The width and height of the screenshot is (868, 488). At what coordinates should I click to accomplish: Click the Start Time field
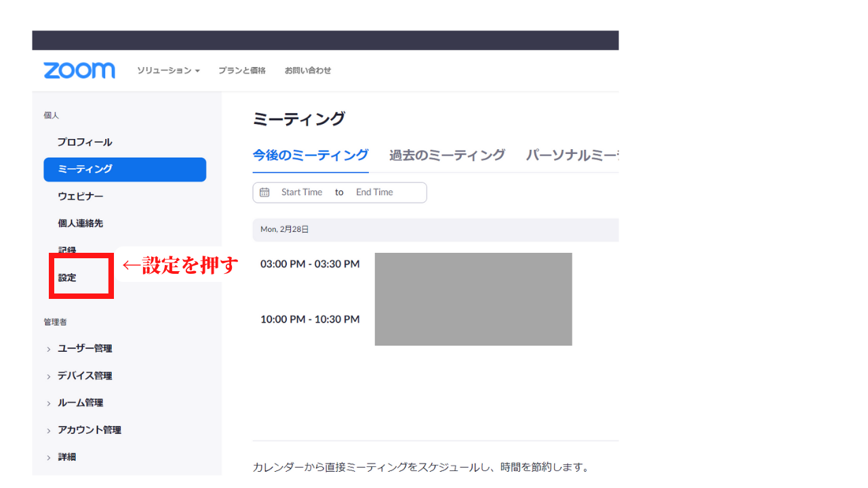[302, 192]
